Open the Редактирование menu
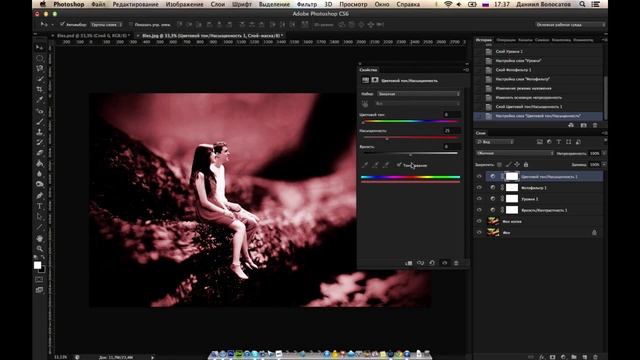 click(x=136, y=4)
